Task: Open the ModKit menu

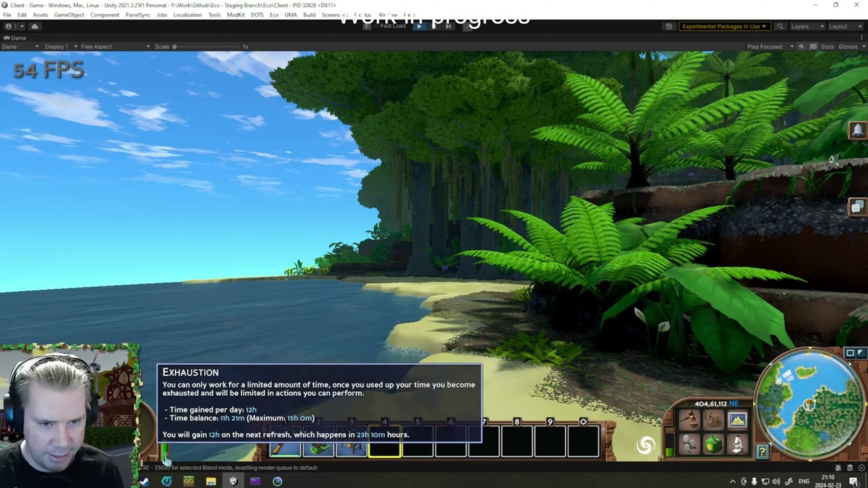Action: point(236,15)
